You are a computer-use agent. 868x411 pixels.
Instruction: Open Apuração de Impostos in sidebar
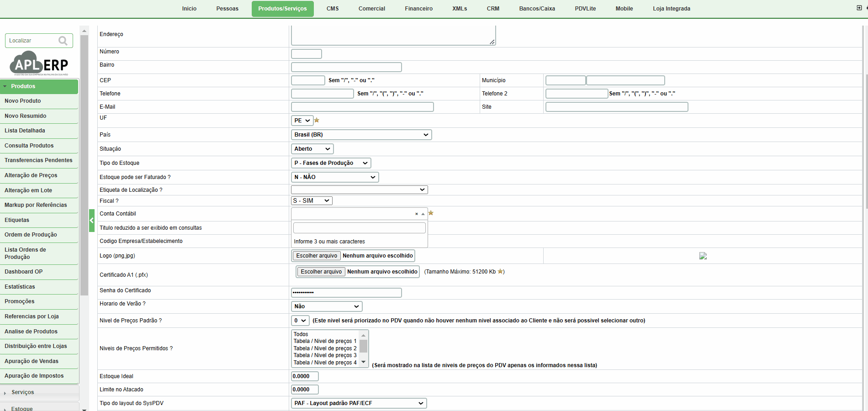(x=39, y=376)
